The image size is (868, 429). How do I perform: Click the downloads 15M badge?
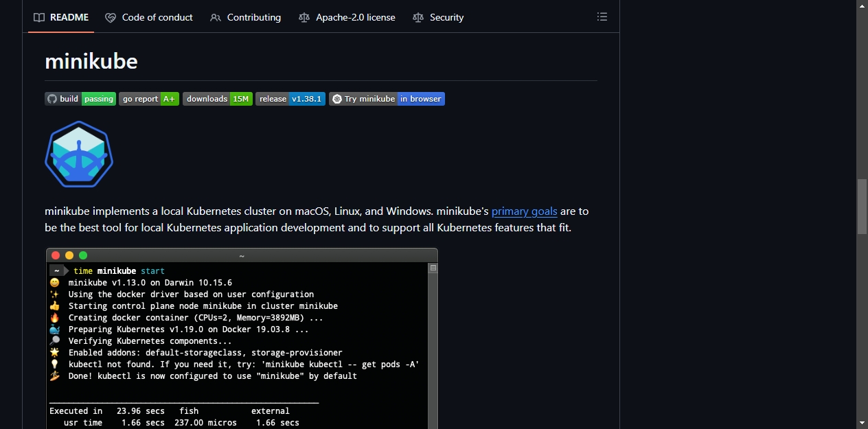pyautogui.click(x=218, y=99)
